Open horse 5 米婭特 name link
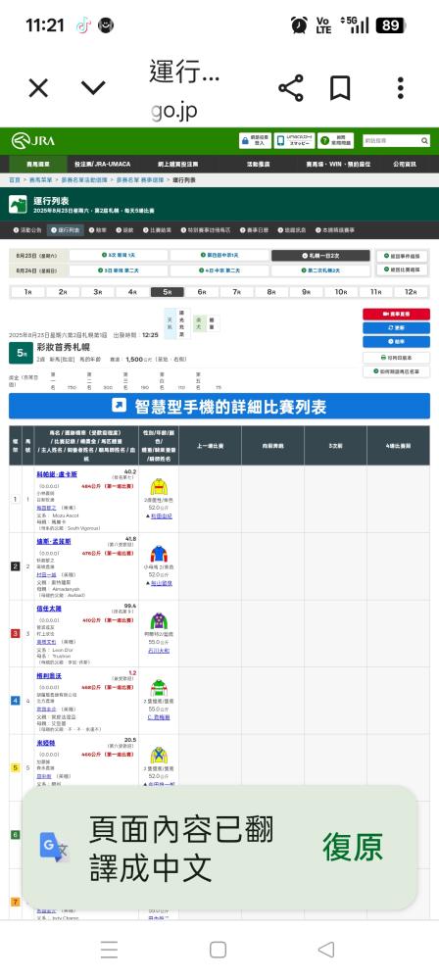The height and width of the screenshot is (980, 439). pos(46,743)
